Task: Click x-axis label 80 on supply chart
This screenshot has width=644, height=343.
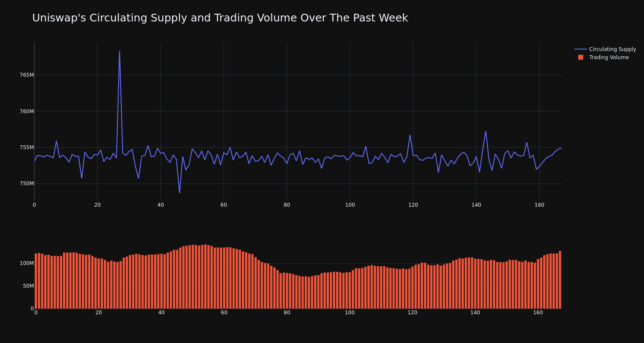Action: (287, 205)
